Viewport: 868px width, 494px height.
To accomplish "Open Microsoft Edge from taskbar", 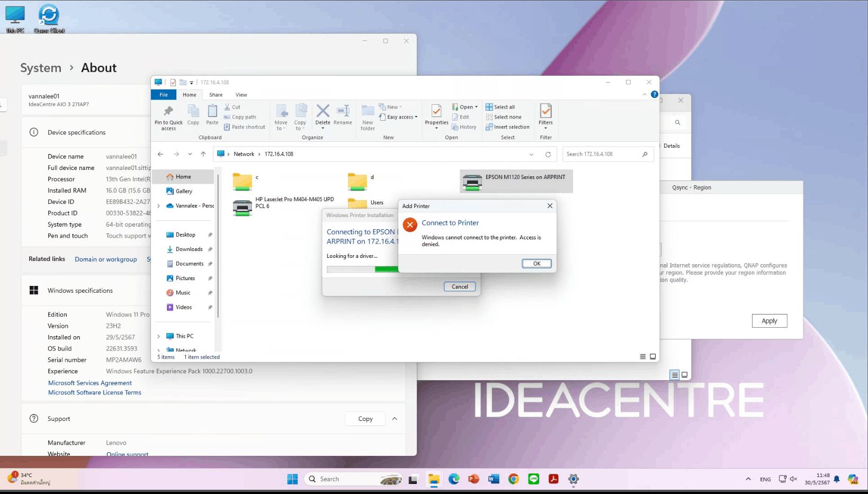I will (x=454, y=479).
